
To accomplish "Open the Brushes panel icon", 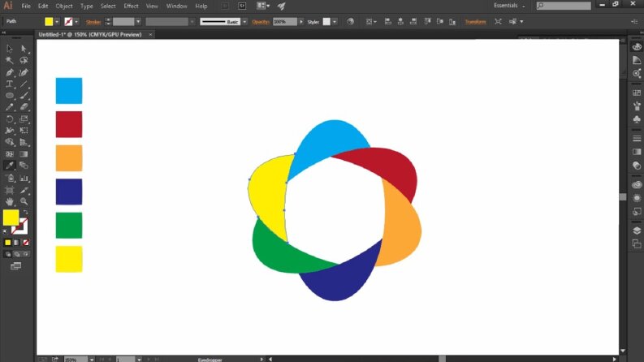I will coord(637,106).
